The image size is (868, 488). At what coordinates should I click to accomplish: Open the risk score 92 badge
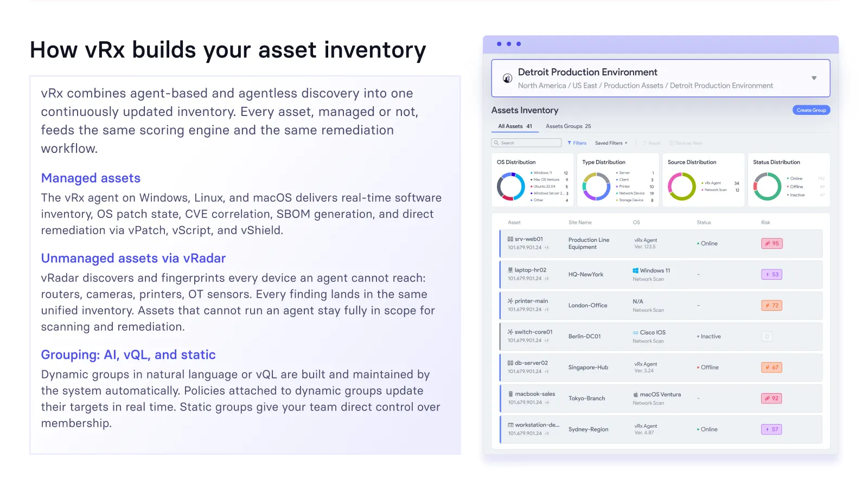point(772,398)
